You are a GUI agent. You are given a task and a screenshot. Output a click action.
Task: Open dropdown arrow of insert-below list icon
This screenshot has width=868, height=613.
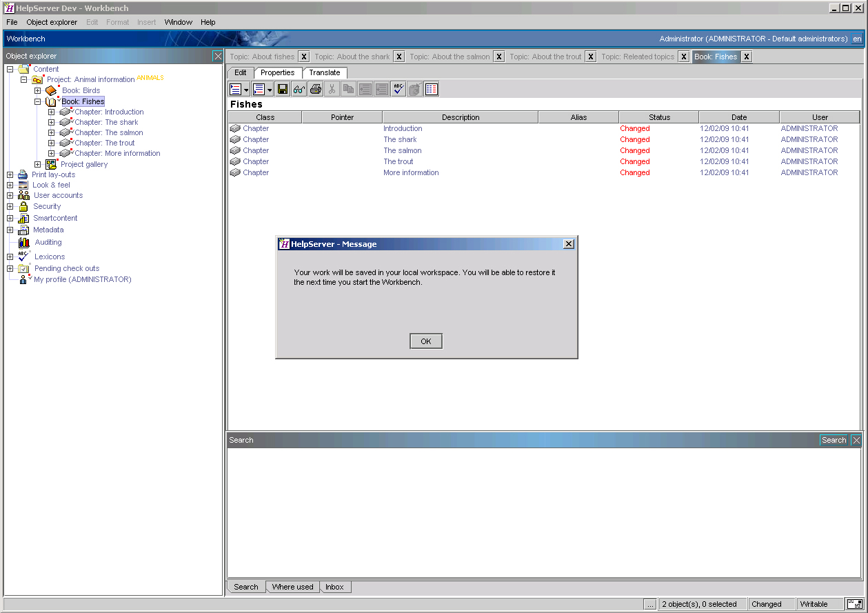point(270,90)
